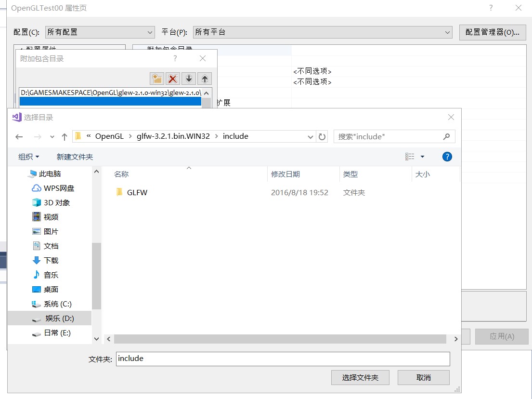Navigate up to parent folder with up arrow
532x399 pixels.
[64, 136]
